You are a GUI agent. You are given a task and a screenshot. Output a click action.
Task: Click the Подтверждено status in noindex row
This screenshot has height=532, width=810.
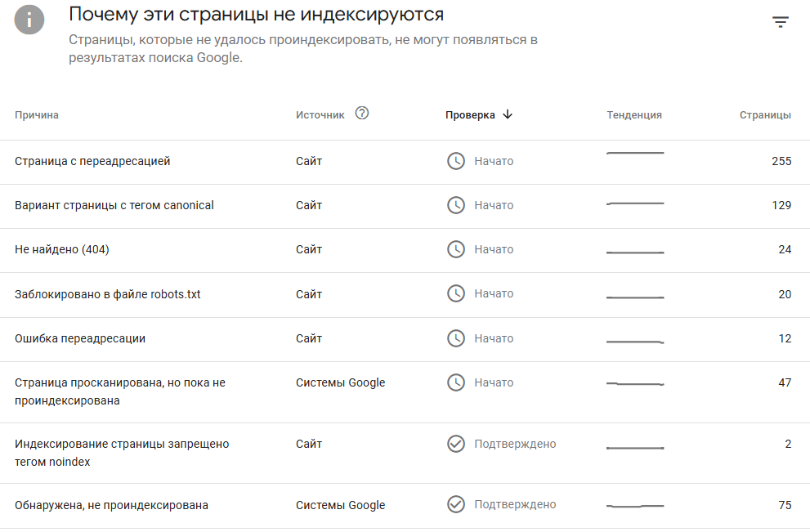[515, 445]
